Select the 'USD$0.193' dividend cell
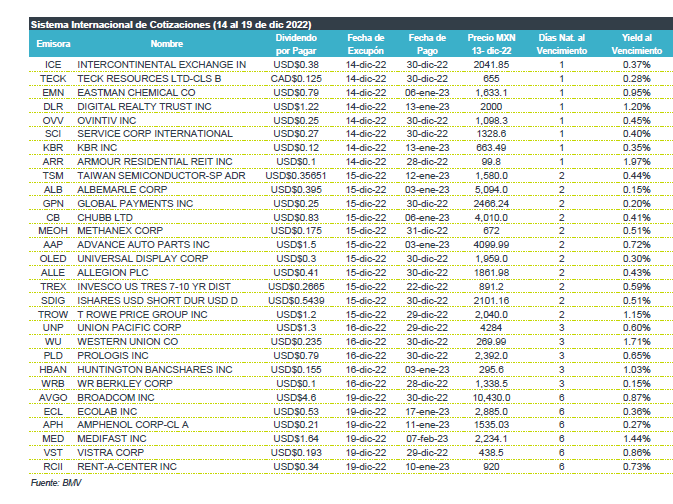The image size is (673, 504). [x=296, y=453]
